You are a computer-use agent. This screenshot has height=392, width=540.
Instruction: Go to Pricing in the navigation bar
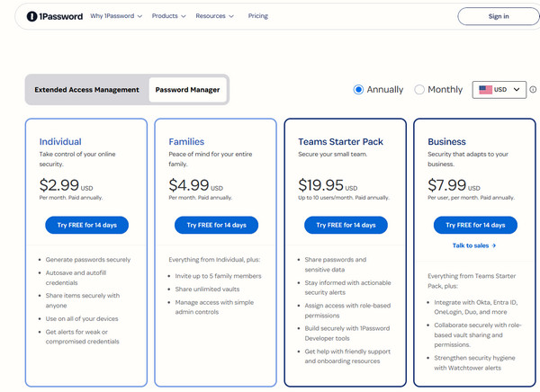(x=257, y=16)
